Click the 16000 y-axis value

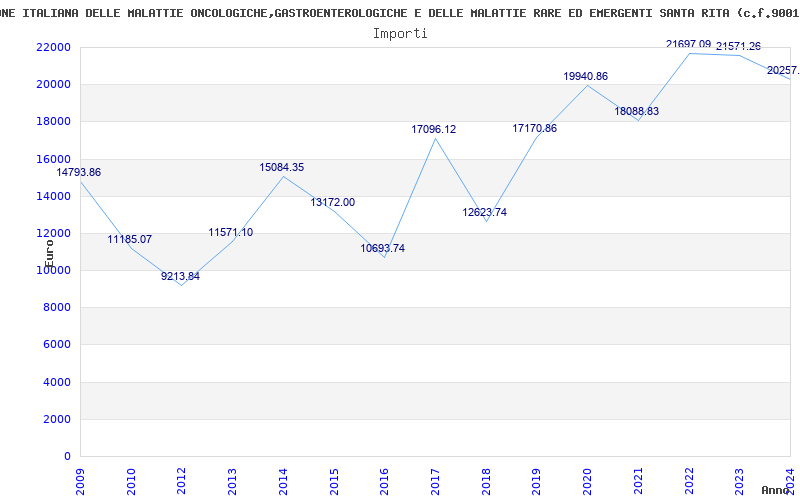pyautogui.click(x=53, y=159)
